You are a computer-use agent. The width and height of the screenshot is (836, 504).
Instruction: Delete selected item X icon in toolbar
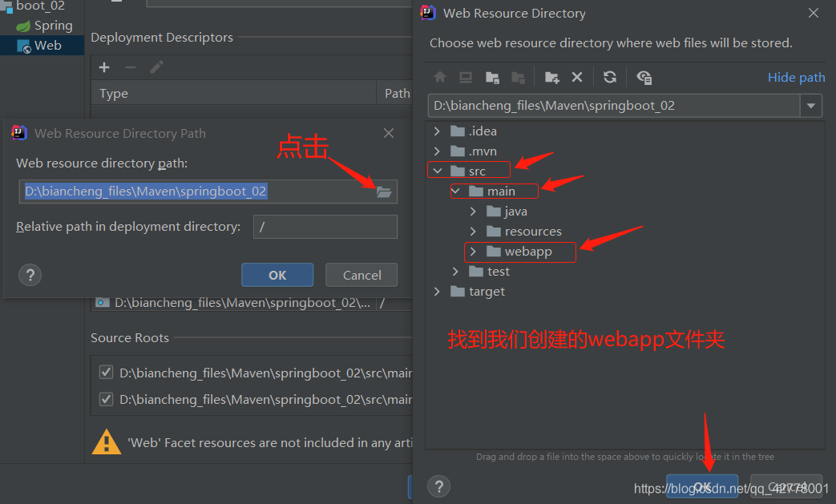[577, 77]
